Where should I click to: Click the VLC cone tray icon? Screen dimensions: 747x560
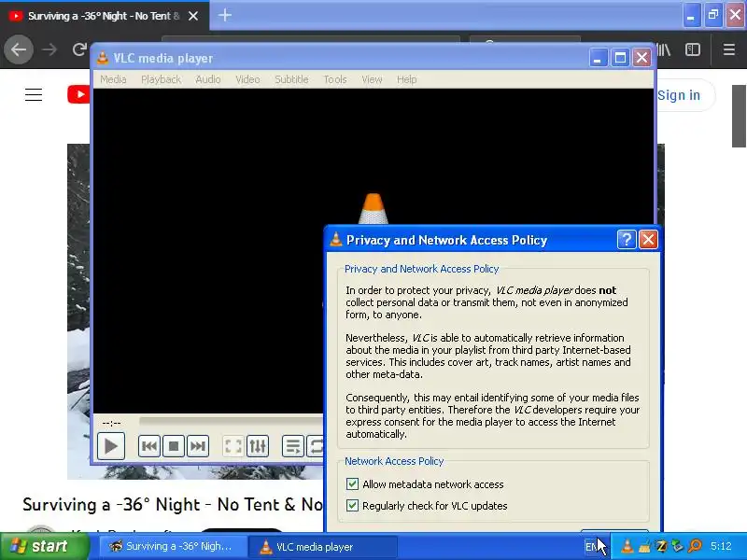coord(627,546)
